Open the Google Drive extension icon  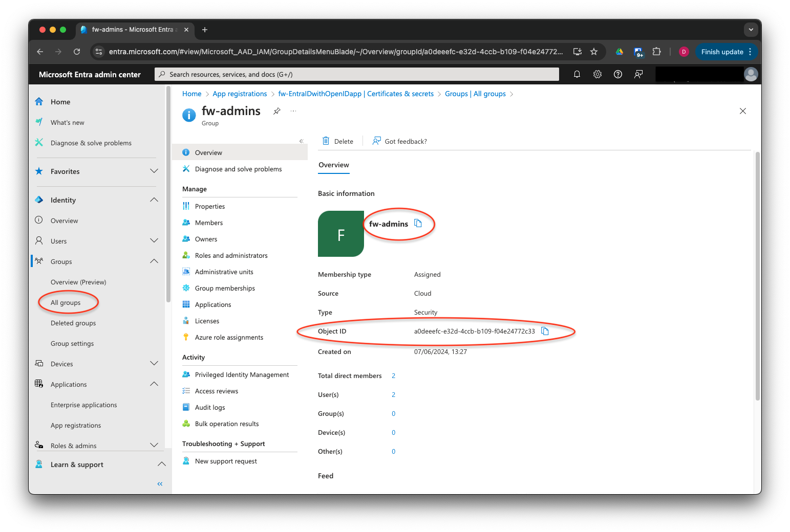click(620, 52)
